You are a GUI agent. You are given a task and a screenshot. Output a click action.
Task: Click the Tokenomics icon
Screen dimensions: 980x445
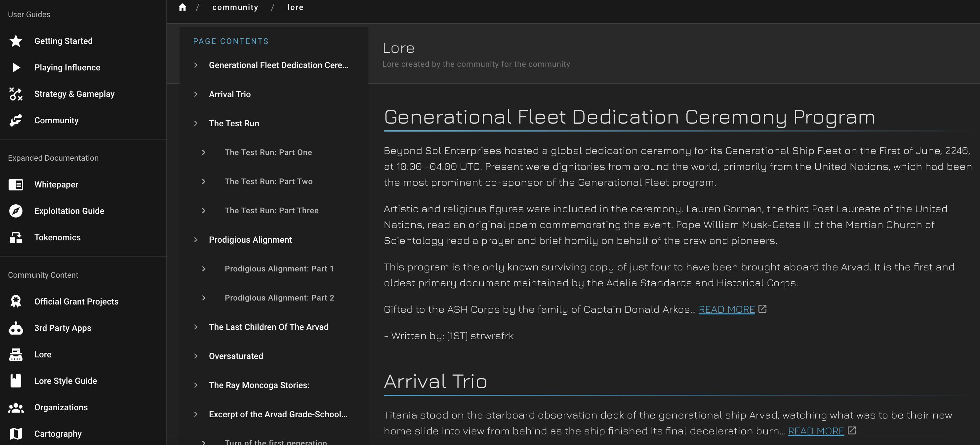pyautogui.click(x=16, y=237)
